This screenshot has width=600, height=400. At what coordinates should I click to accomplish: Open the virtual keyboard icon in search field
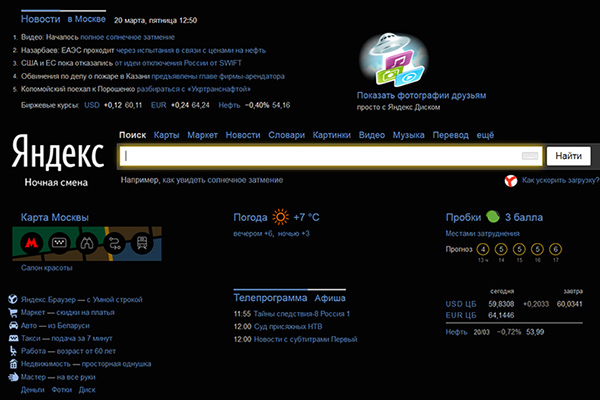[x=530, y=156]
